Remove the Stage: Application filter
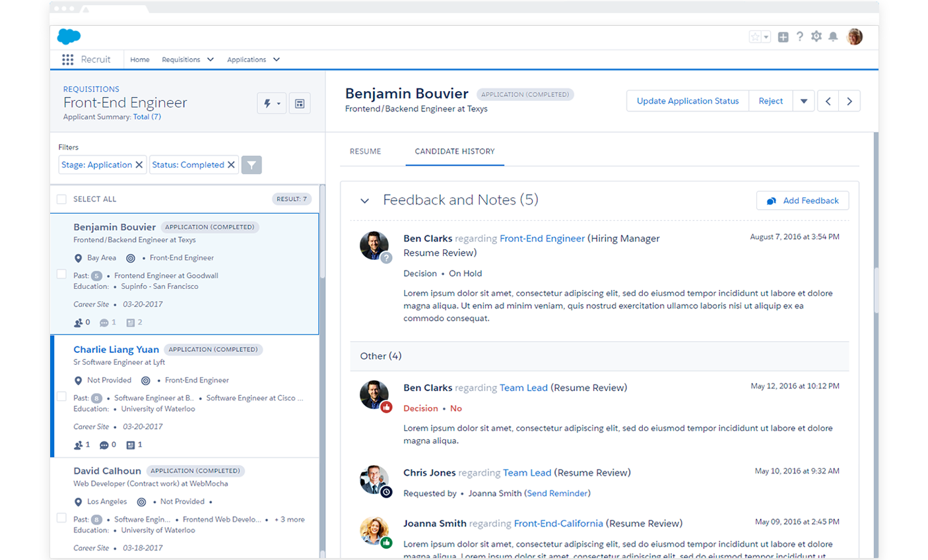The width and height of the screenshot is (928, 560). (139, 165)
